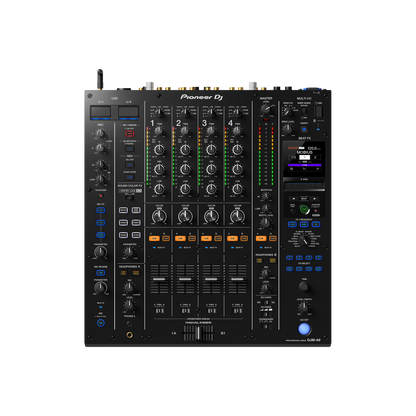The width and height of the screenshot is (416, 416).
Task: Click channel 3 crossfader assign switch
Action: [x=212, y=311]
